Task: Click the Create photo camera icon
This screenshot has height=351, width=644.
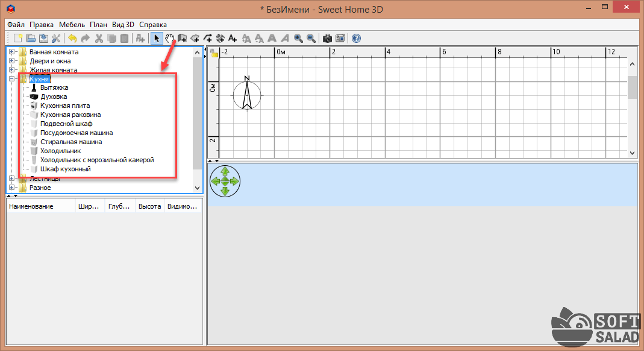Action: (327, 39)
